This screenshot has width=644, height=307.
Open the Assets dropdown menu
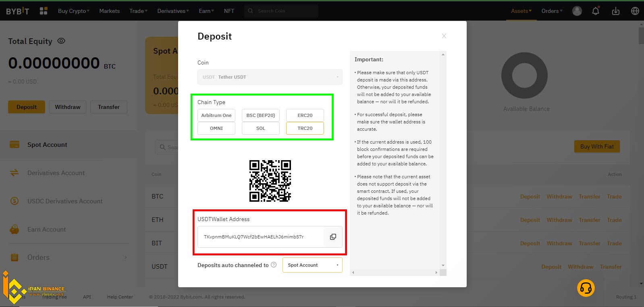(x=521, y=11)
